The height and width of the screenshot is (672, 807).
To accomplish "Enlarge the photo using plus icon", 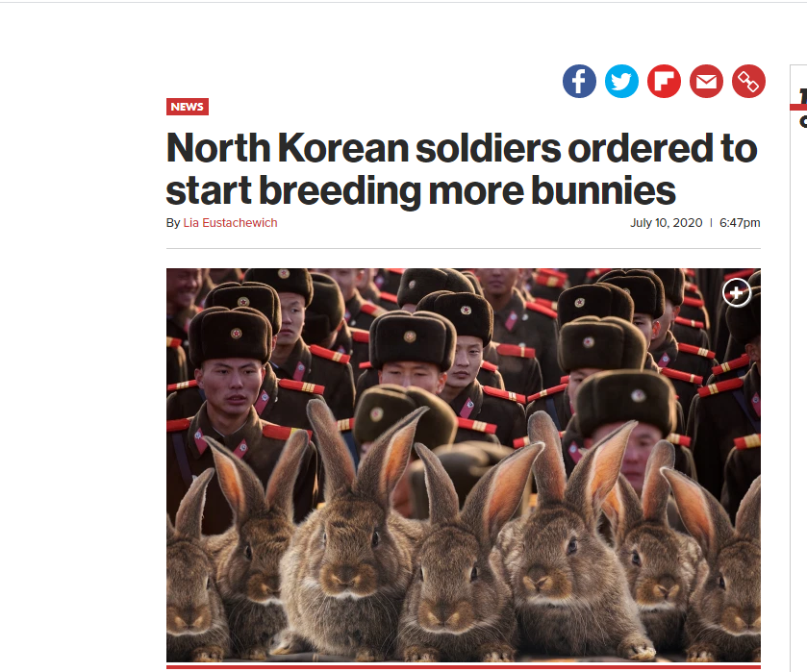I will pyautogui.click(x=737, y=293).
